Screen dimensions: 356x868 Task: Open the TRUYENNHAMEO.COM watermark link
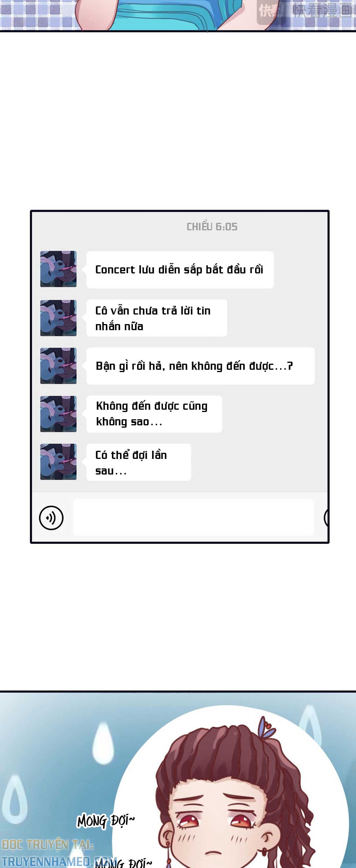point(59,861)
